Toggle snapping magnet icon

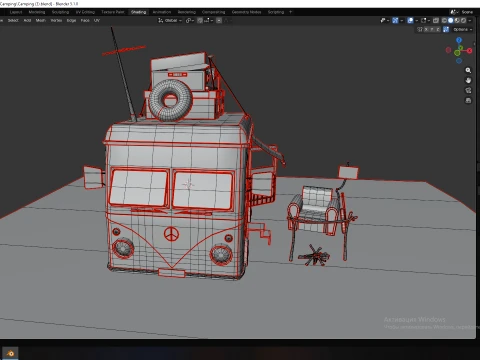[200, 20]
